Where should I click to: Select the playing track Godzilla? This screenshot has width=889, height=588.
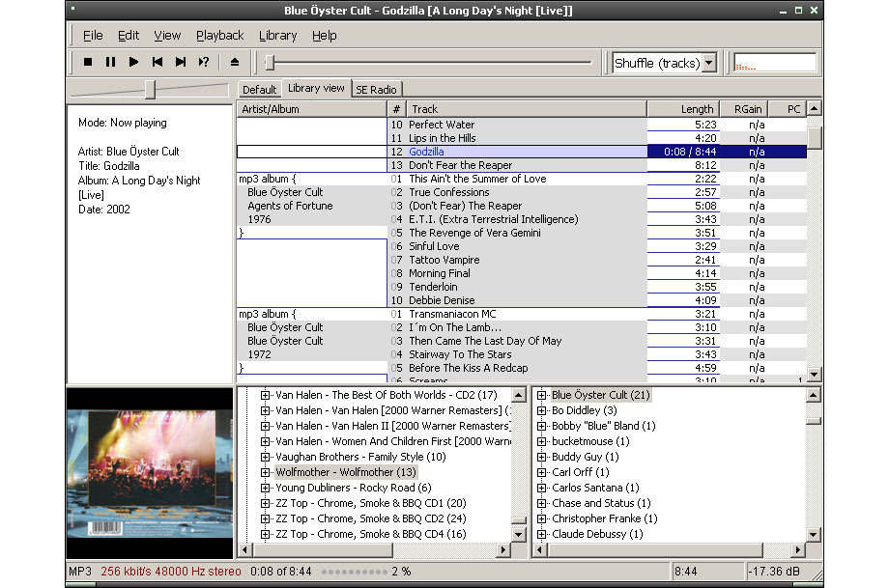point(426,152)
